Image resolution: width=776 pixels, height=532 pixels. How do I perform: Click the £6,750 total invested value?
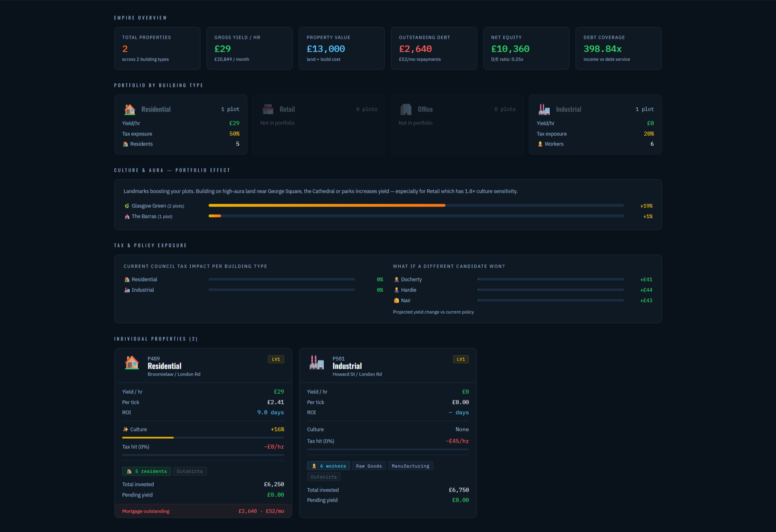(x=459, y=490)
